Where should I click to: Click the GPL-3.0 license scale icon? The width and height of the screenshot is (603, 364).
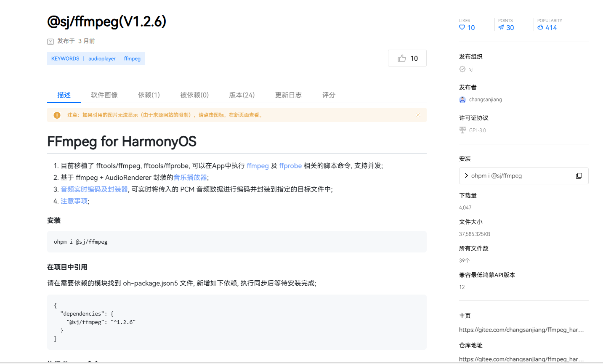pos(462,130)
